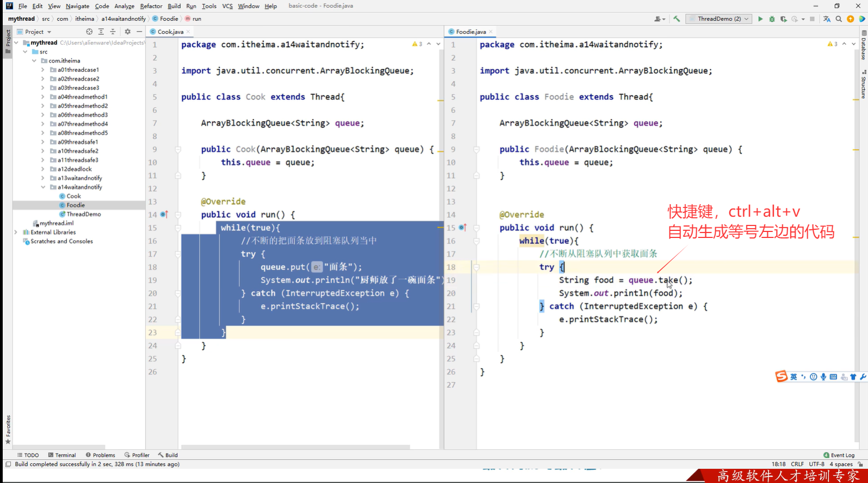This screenshot has height=483, width=868.
Task: Expand the a01threadcase1 package
Action: point(43,70)
